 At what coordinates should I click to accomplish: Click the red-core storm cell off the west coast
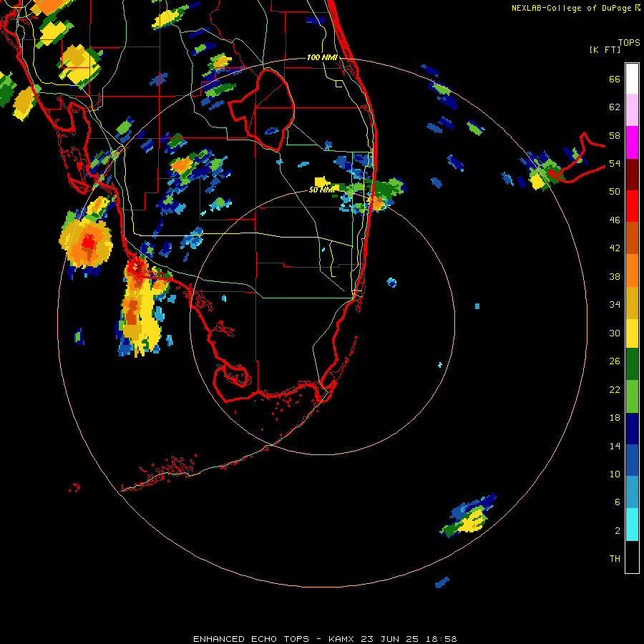[86, 242]
